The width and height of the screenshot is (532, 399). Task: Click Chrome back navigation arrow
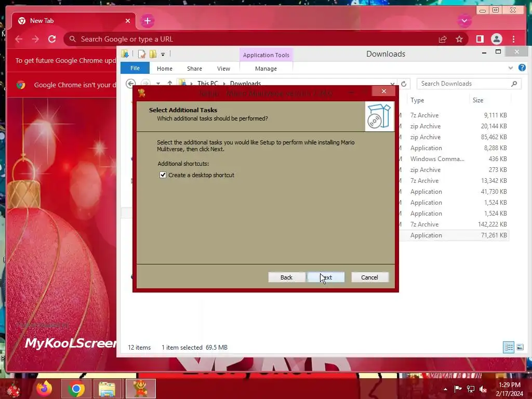(19, 39)
